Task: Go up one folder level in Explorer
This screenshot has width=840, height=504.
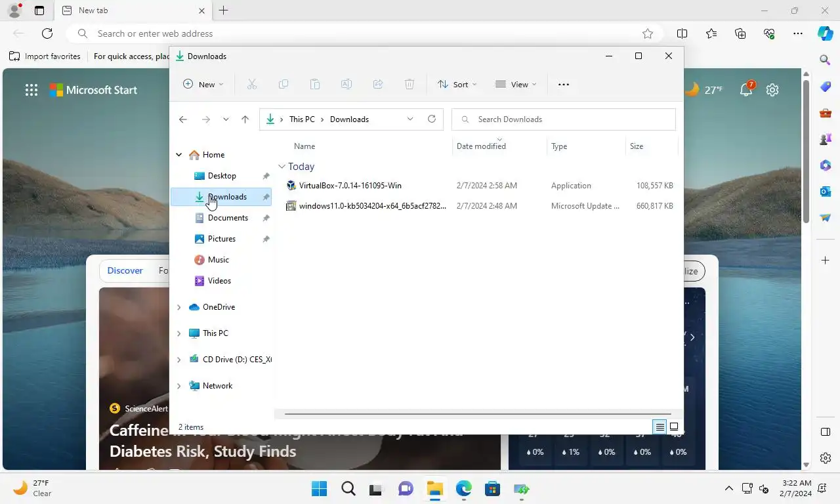Action: [245, 119]
